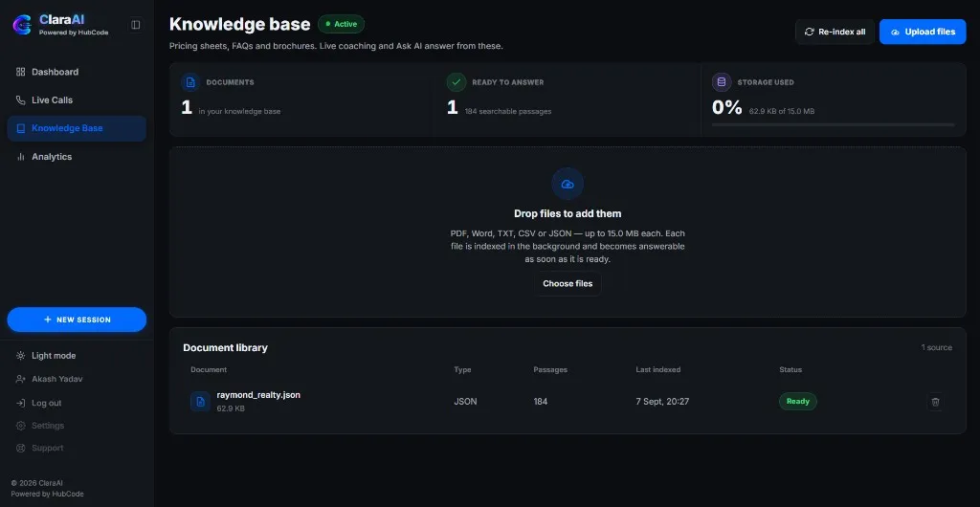Click the ClaraAI logo icon
980x507 pixels.
(22, 24)
